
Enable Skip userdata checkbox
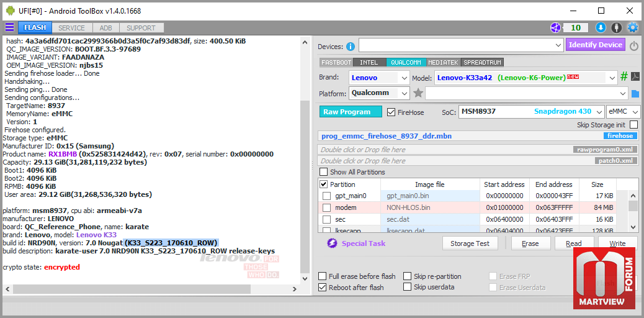tap(408, 287)
